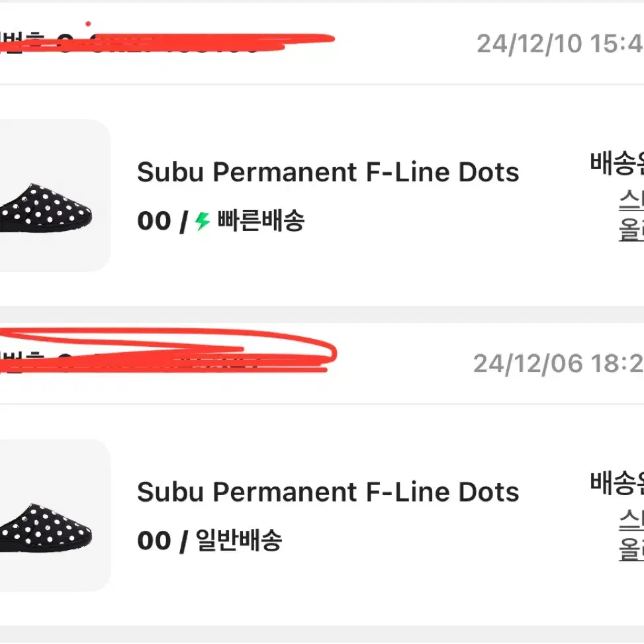Tap the underlined style-upload link for the 빠른배송 order

pyautogui.click(x=631, y=216)
